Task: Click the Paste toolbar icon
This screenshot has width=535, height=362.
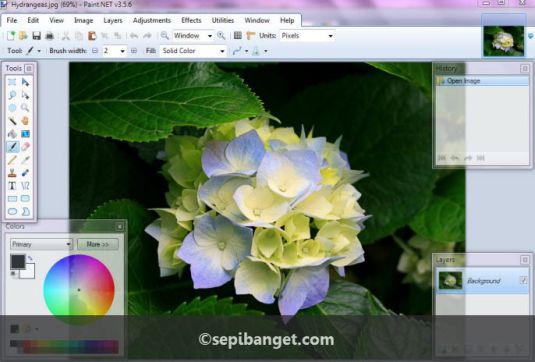Action: 92,35
